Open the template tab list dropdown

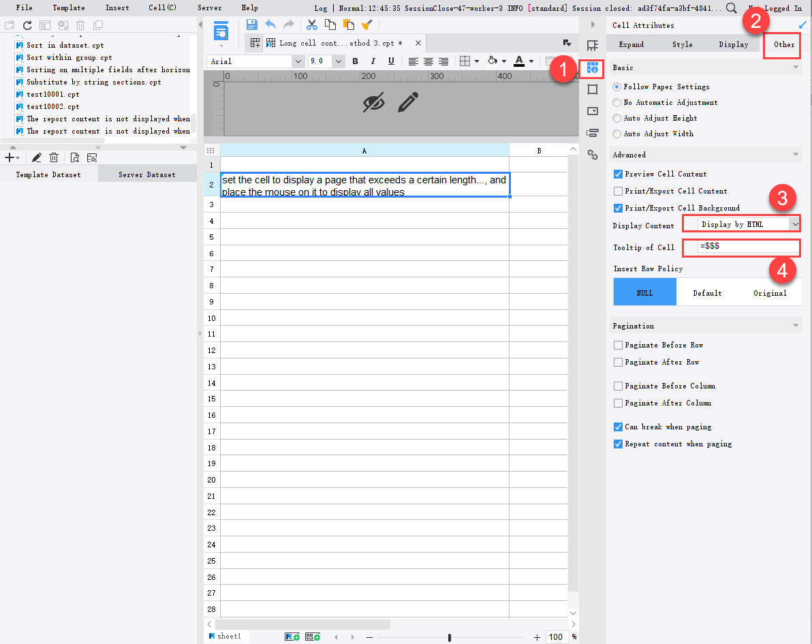567,43
